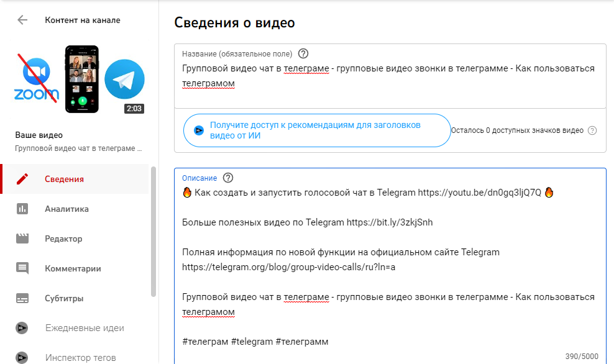This screenshot has height=364, width=614.
Task: Show help for the Описание field
Action: coord(228,178)
